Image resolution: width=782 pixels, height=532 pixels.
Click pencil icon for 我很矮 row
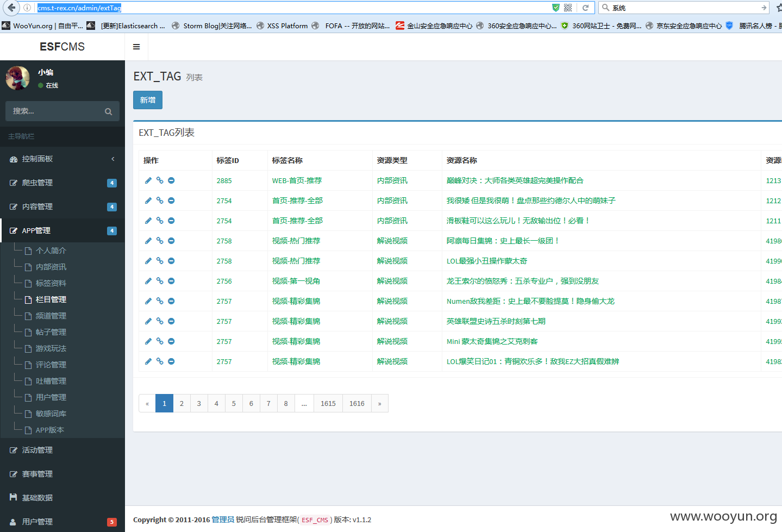click(x=148, y=201)
